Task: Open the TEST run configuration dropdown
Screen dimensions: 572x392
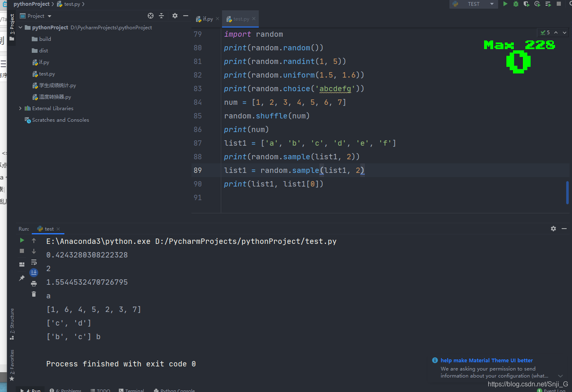Action: [x=474, y=4]
